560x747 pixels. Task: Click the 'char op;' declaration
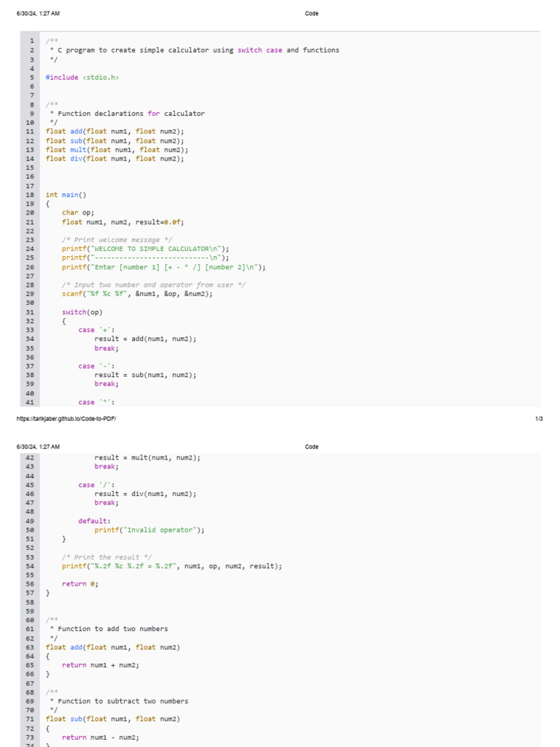pos(78,213)
